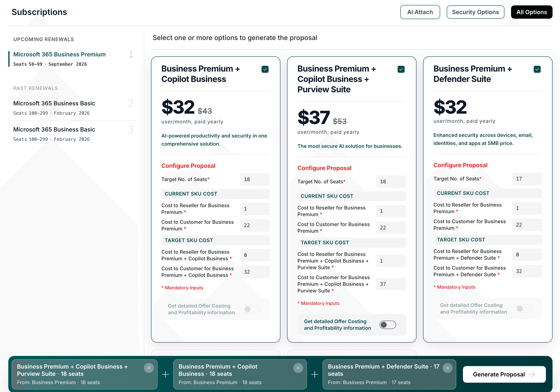The width and height of the screenshot is (560, 392).
Task: Click the Generate Proposal button
Action: [x=504, y=374]
